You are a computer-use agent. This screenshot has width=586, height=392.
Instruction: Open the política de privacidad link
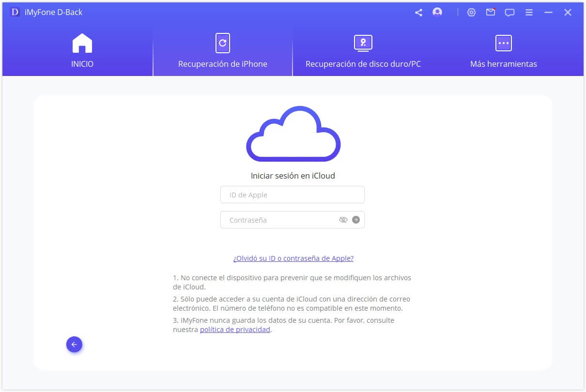(235, 330)
